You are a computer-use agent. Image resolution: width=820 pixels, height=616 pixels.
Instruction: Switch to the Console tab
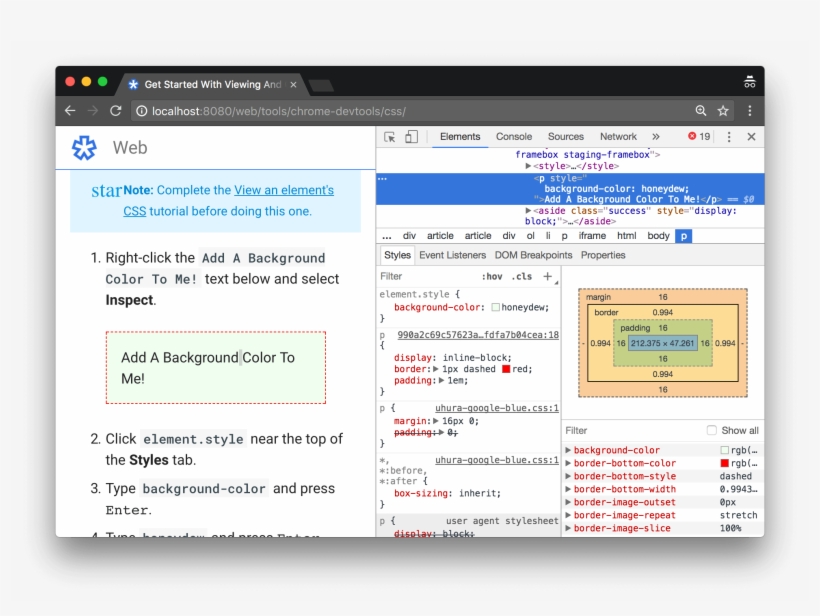(513, 136)
